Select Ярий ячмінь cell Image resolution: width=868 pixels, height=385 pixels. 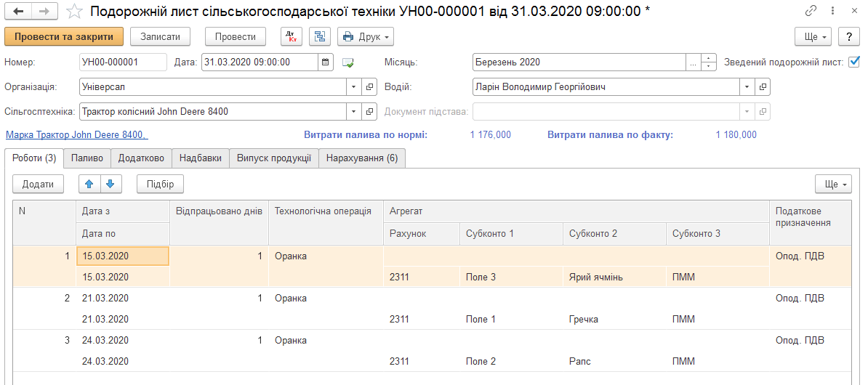click(614, 277)
